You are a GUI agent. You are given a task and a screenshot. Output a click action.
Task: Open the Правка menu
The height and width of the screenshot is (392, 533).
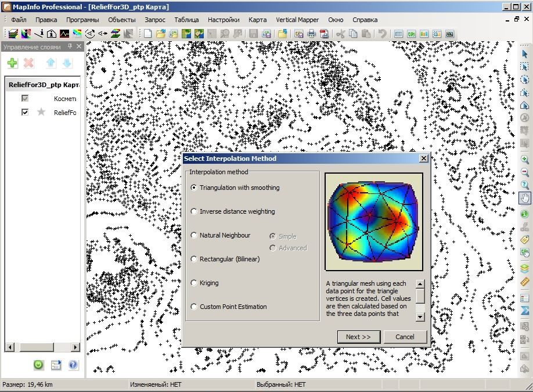click(x=46, y=20)
